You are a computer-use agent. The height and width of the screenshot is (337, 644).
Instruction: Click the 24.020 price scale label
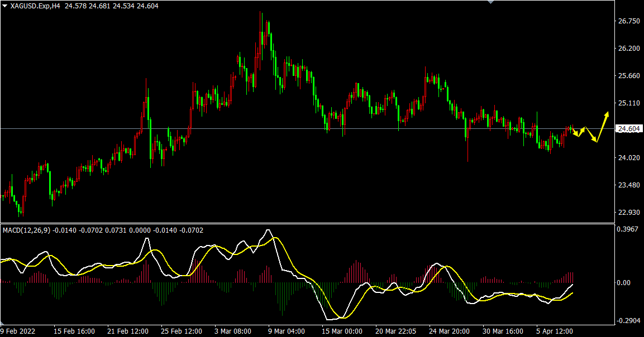(x=628, y=158)
